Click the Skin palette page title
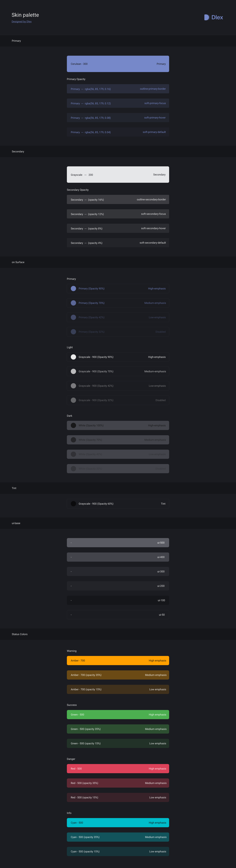Viewport: 236px width, 868px height. pyautogui.click(x=25, y=15)
